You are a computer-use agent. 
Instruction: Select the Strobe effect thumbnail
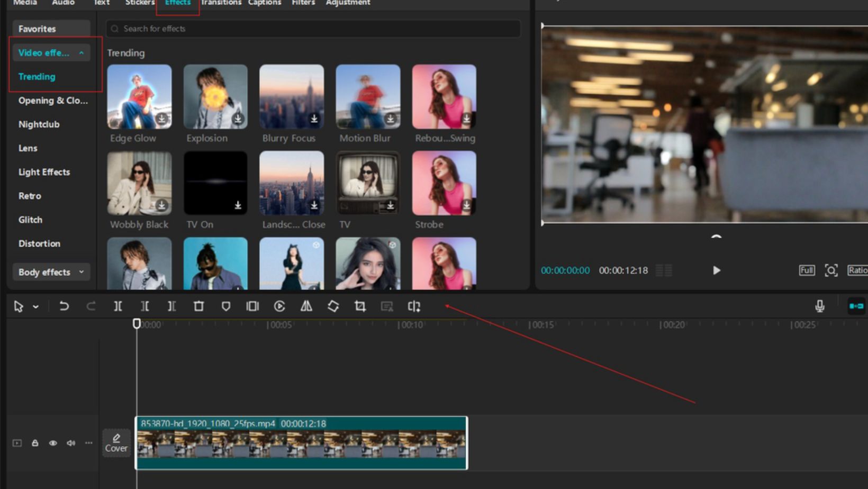point(444,183)
